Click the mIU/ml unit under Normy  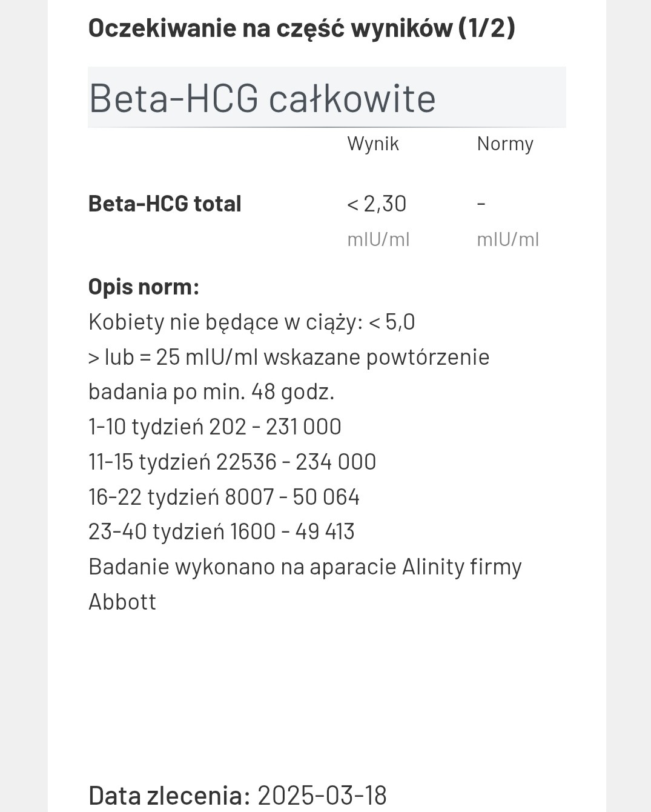coord(507,239)
